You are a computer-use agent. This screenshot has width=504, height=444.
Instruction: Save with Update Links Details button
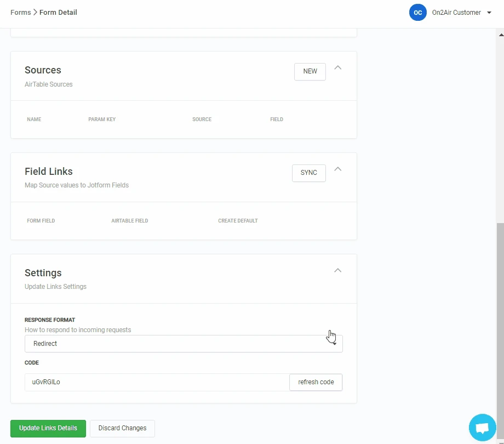click(x=48, y=428)
